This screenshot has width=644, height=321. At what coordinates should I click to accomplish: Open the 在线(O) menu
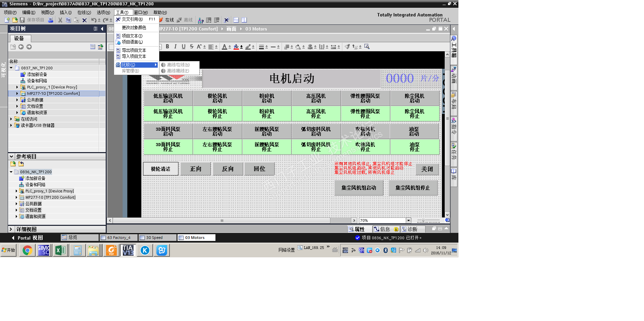(x=84, y=12)
